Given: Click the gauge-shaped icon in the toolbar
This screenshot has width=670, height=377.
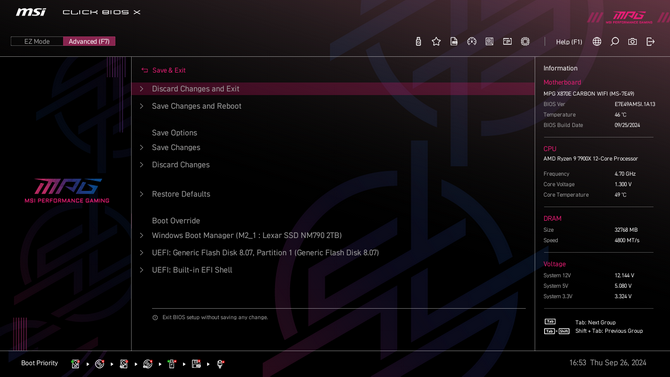Looking at the screenshot, I should pyautogui.click(x=472, y=41).
